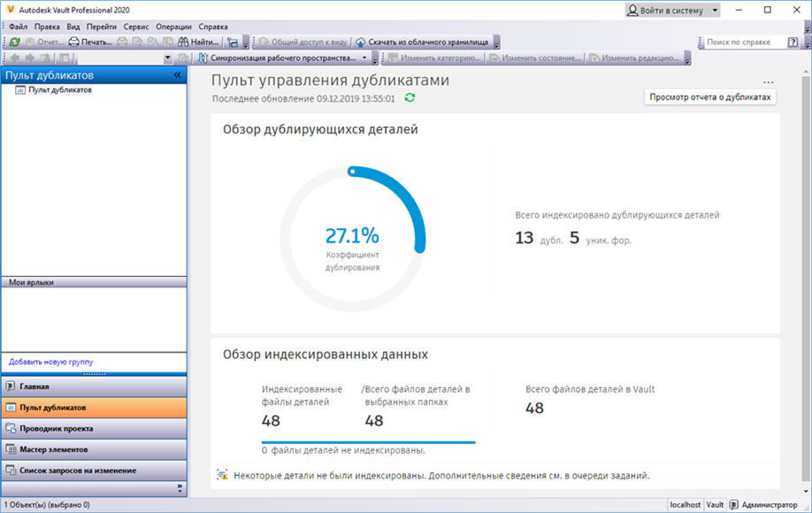Viewport: 812px width, 513px height.
Task: Expand the workspace sync dropdown arrow
Action: (364, 58)
